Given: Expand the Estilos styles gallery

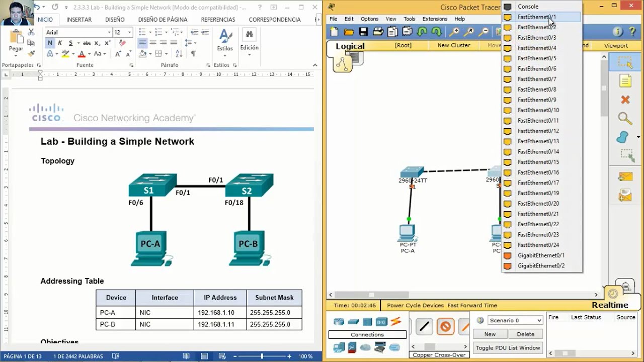Looking at the screenshot, I should coord(225,43).
